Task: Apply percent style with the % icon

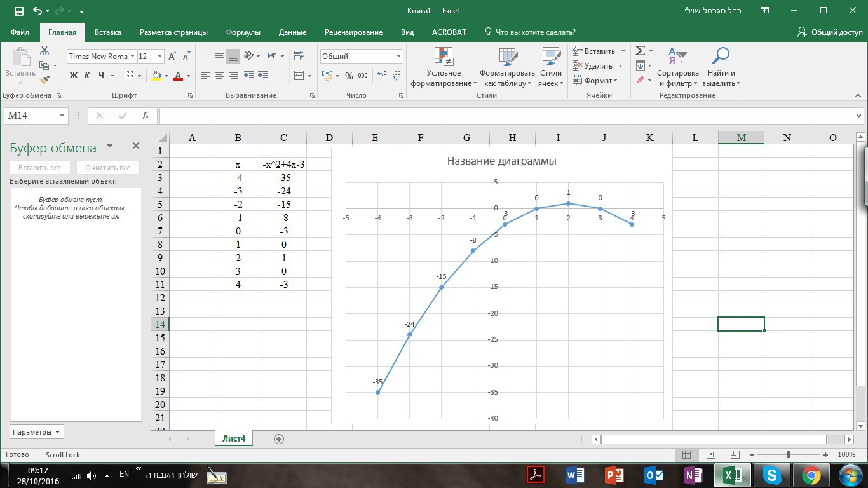Action: coord(349,76)
